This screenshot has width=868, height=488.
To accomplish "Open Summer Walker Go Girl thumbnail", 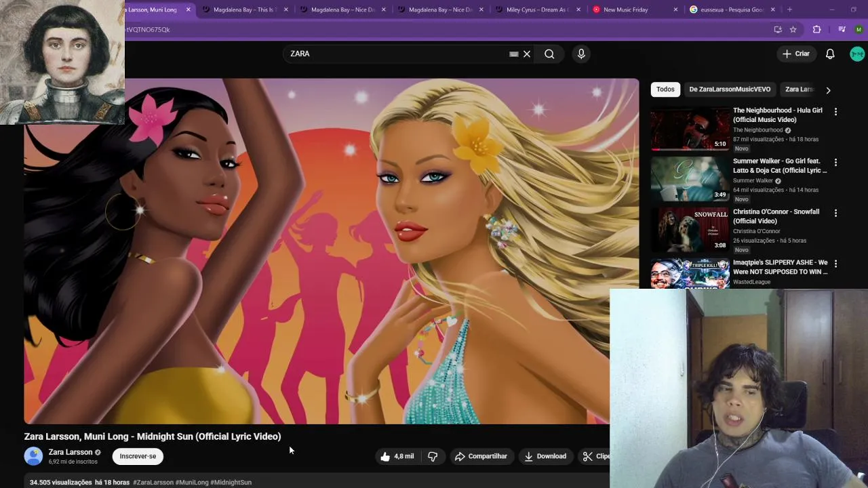I will [x=690, y=180].
